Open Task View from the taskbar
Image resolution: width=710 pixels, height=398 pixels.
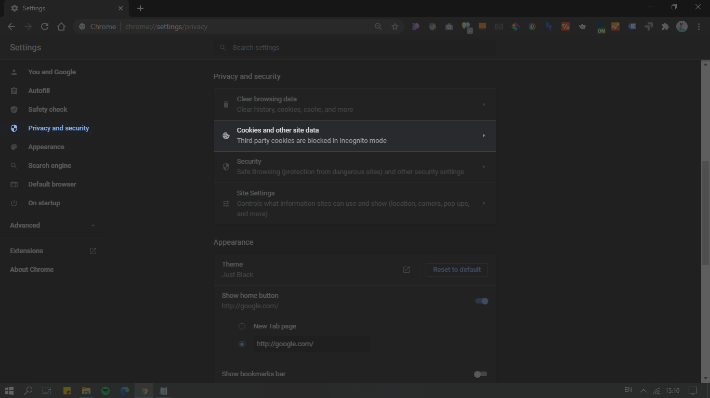coord(47,391)
